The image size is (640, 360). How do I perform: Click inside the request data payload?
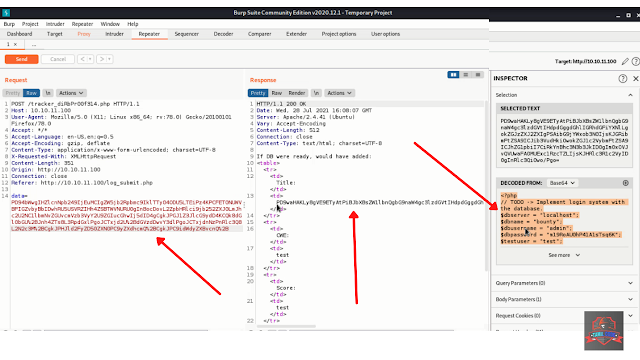pyautogui.click(x=127, y=216)
